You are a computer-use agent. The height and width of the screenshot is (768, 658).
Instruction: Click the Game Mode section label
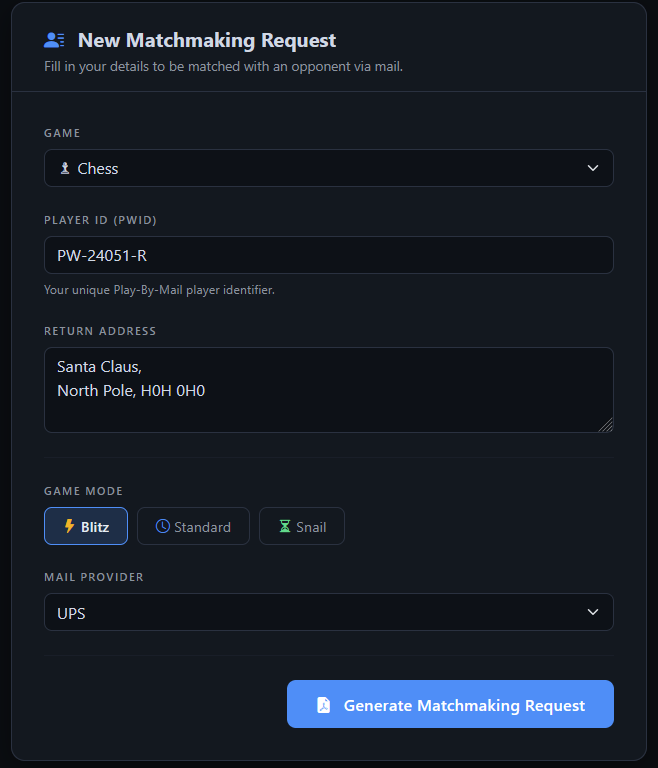[84, 491]
